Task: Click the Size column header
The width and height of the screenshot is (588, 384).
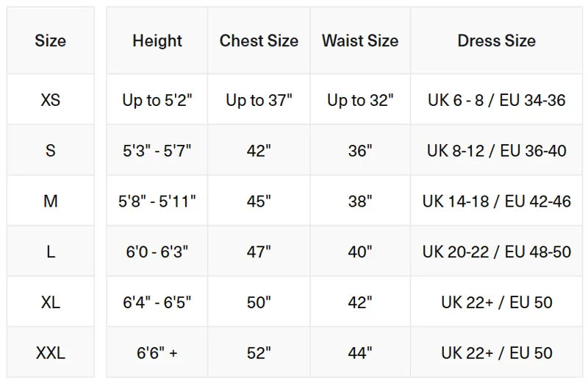Action: click(x=50, y=41)
